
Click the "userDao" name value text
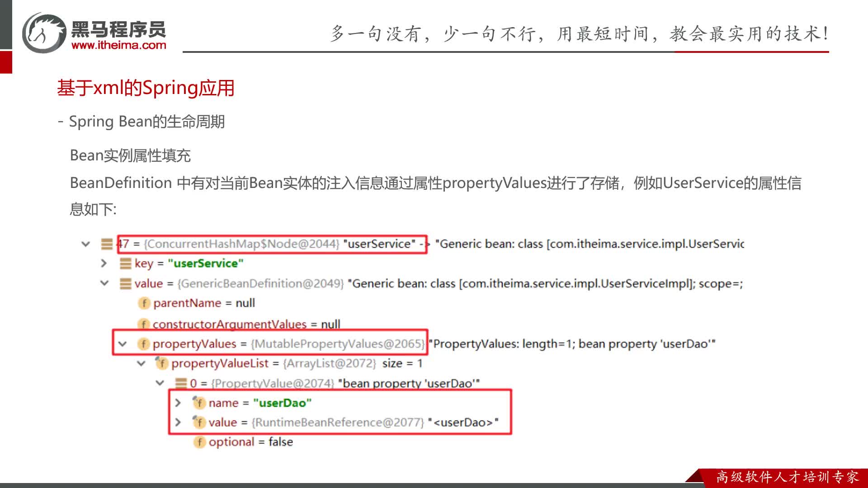[283, 403]
